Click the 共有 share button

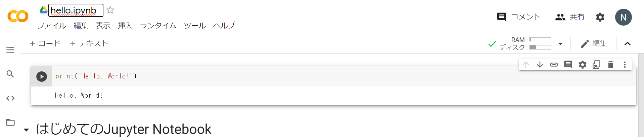[x=570, y=17]
